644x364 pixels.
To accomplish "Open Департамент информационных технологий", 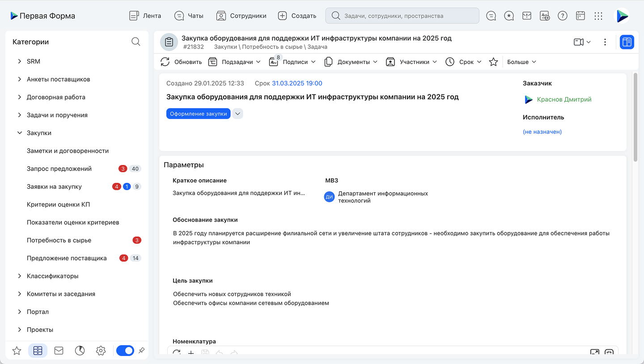I will [x=383, y=197].
